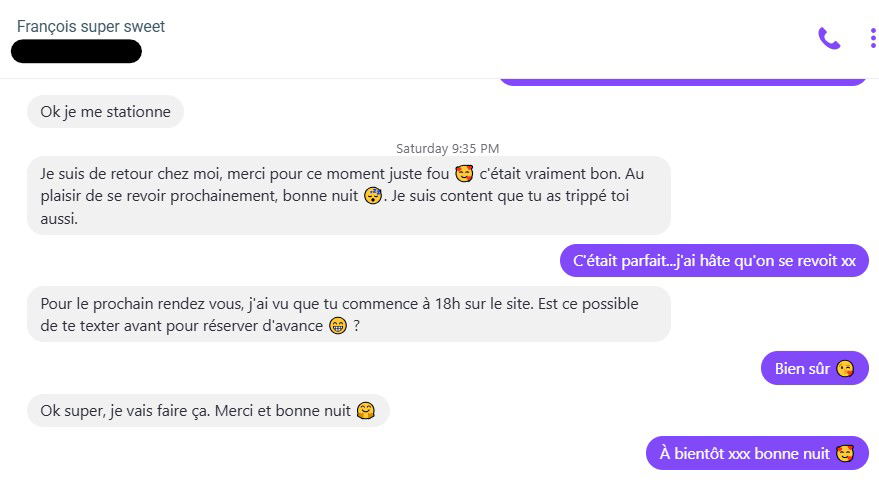Click the hugging emoji after 'Merci et bonne nuit'
The height and width of the screenshot is (481, 879).
point(366,411)
